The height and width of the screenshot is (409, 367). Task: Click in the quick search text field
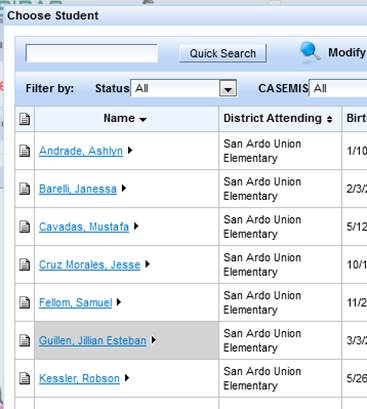click(92, 53)
